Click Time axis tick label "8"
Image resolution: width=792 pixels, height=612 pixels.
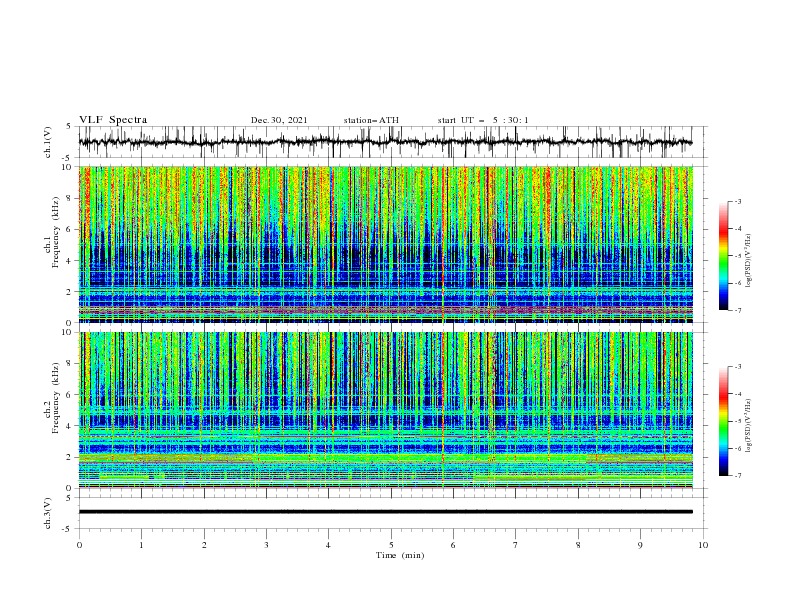[x=578, y=545]
